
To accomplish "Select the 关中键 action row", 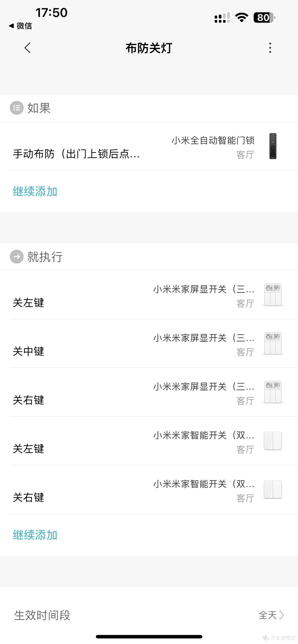I will pyautogui.click(x=29, y=351).
